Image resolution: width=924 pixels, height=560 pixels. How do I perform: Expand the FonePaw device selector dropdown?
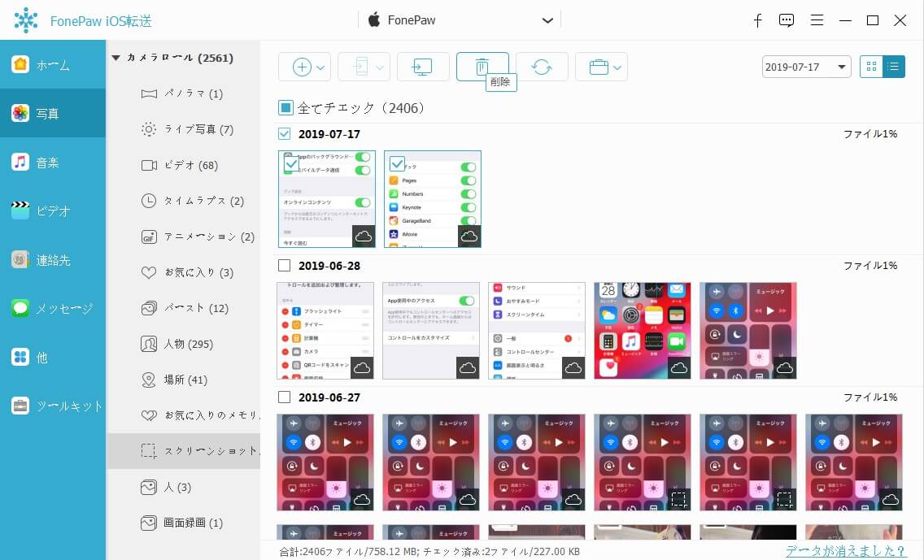(x=547, y=20)
